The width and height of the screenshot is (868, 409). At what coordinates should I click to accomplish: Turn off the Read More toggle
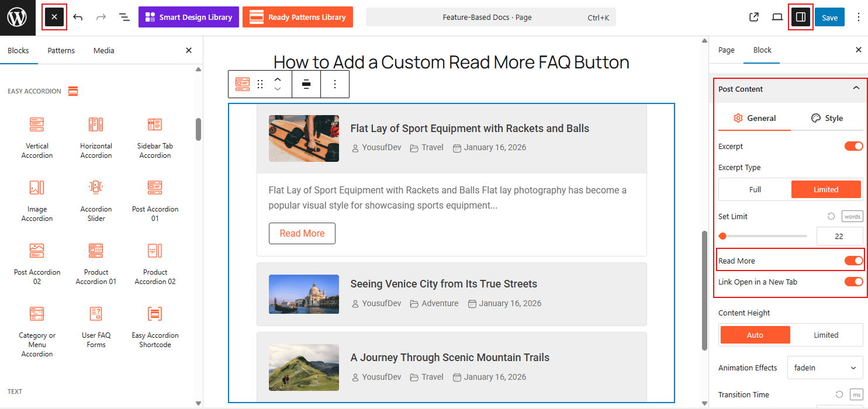(854, 260)
